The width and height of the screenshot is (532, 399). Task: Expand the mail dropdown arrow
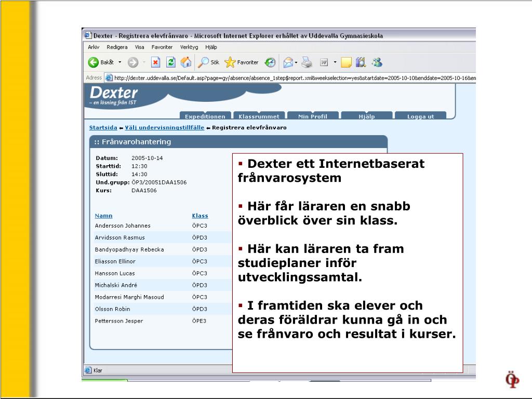tap(296, 62)
